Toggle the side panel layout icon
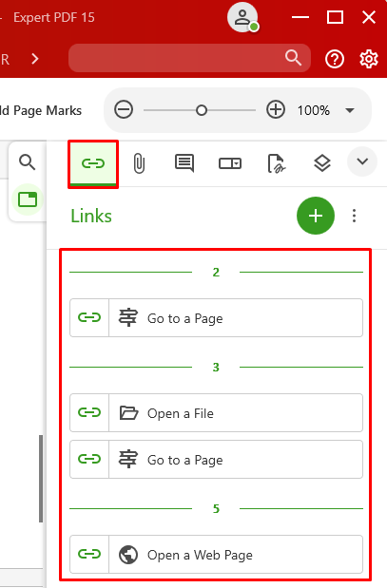Screen dimensions: 387x588 28,199
